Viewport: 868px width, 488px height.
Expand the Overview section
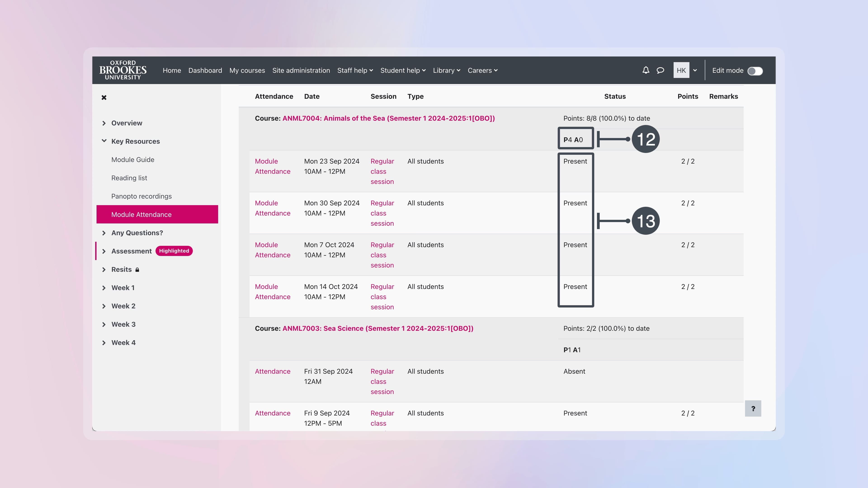point(104,123)
